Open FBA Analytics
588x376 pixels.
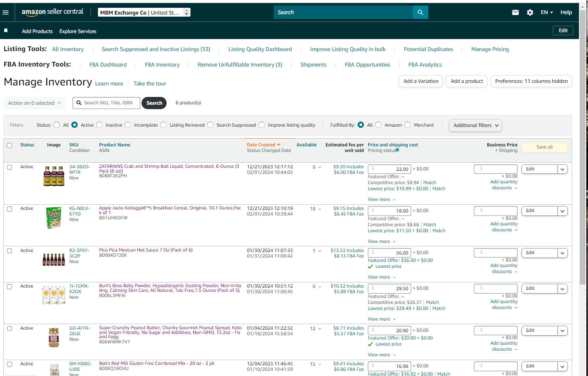(x=425, y=65)
